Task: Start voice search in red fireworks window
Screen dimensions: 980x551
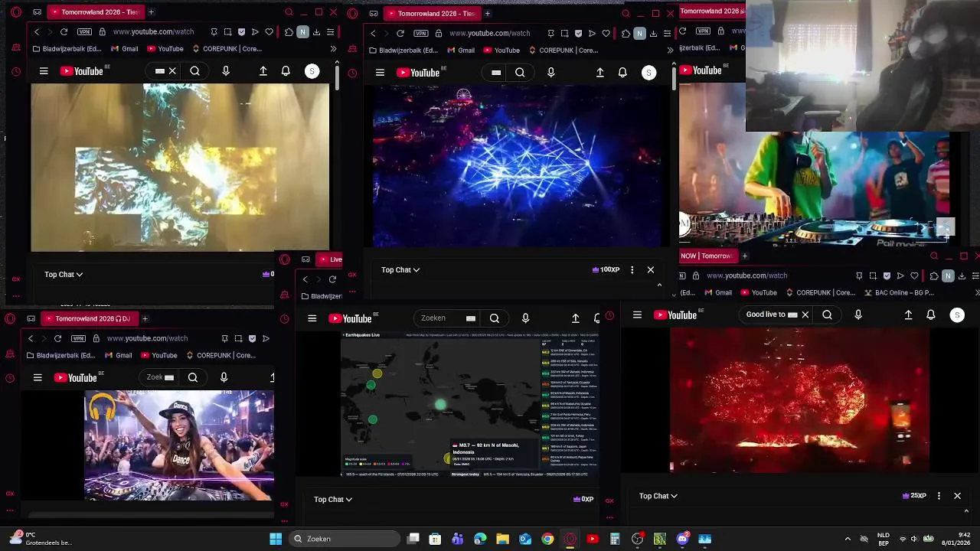Action: coord(858,315)
